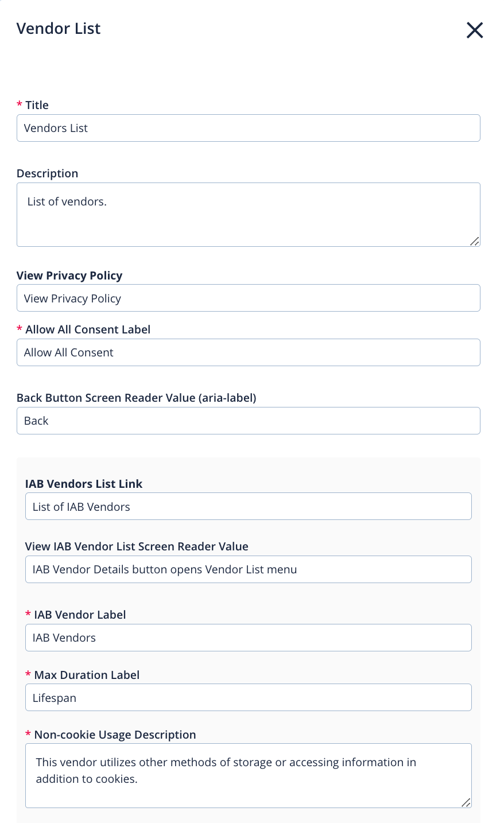Click the Allow All Consent Label caption
The width and height of the screenshot is (504, 823).
point(88,329)
